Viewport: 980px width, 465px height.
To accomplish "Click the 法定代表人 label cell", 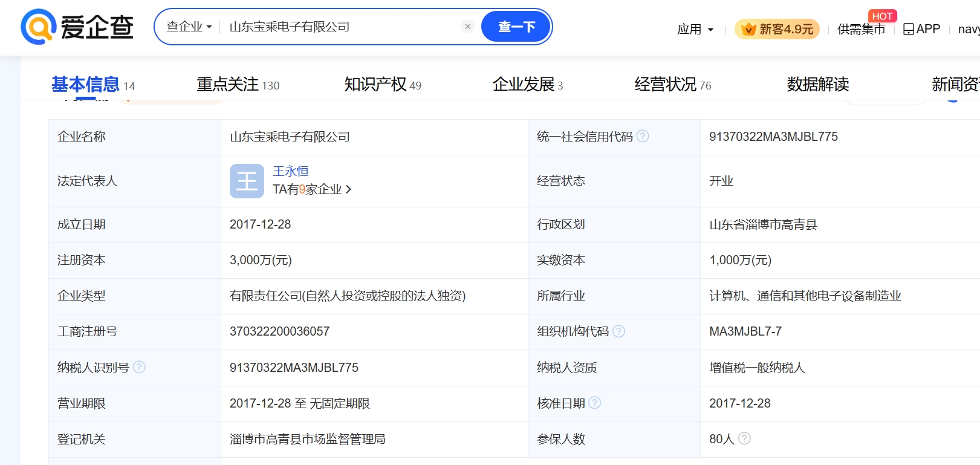I will point(134,181).
